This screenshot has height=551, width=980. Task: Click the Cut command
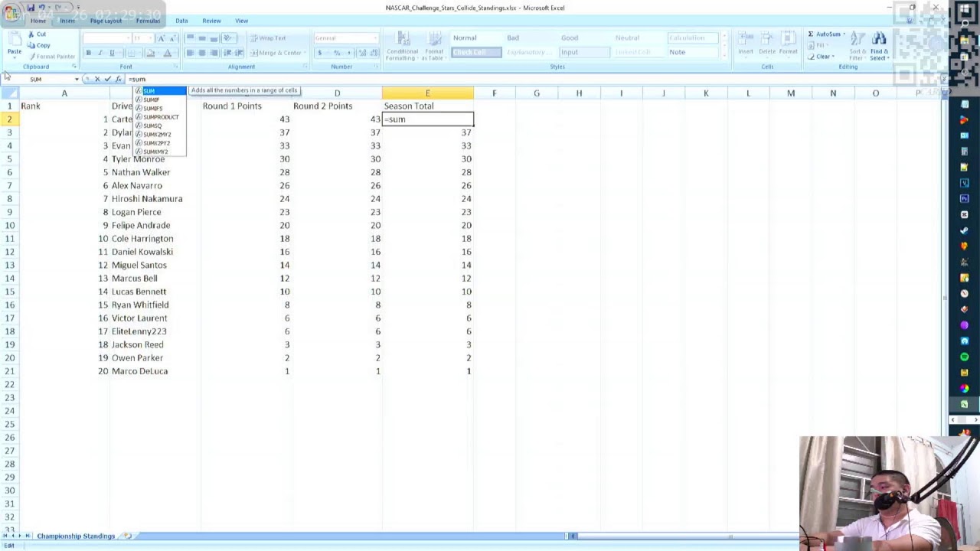(x=37, y=34)
